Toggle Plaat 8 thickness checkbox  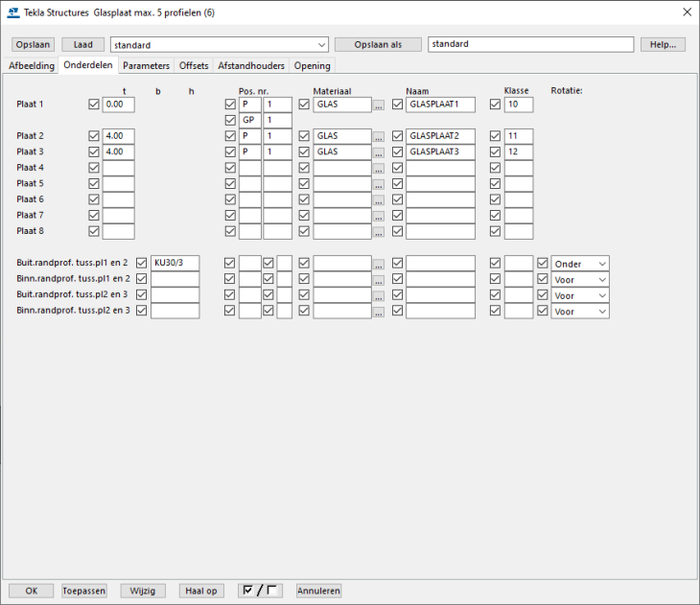point(94,231)
